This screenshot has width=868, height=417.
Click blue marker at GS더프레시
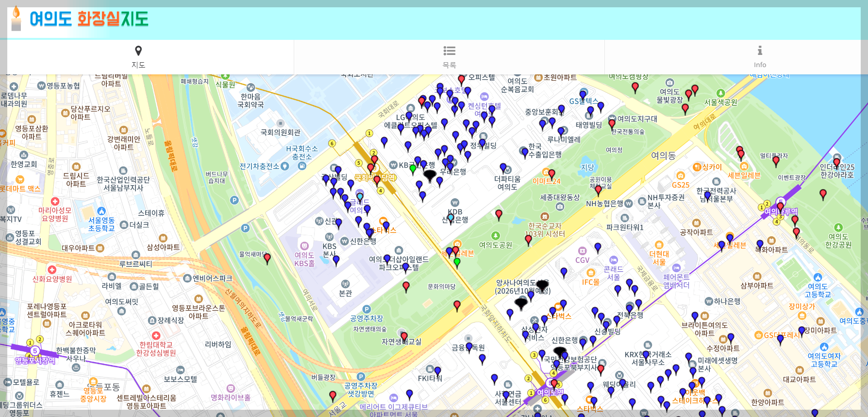[780, 339]
